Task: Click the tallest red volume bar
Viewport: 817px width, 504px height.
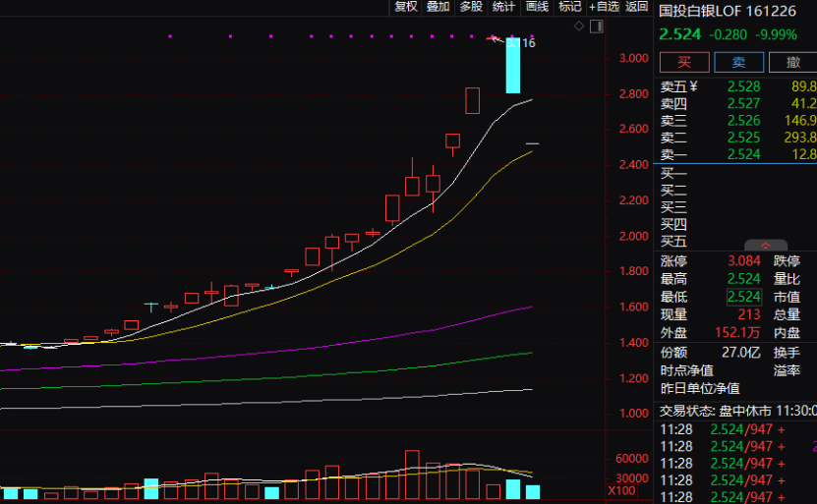Action: coord(412,475)
